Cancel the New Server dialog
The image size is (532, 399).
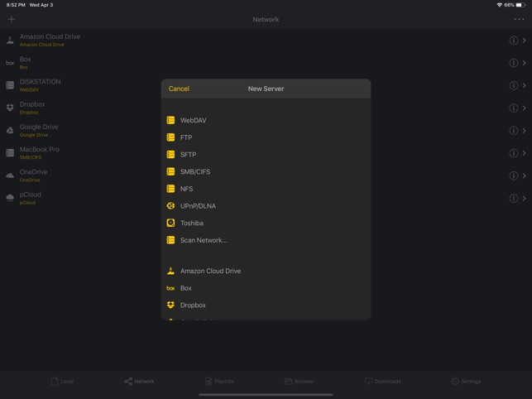click(179, 89)
